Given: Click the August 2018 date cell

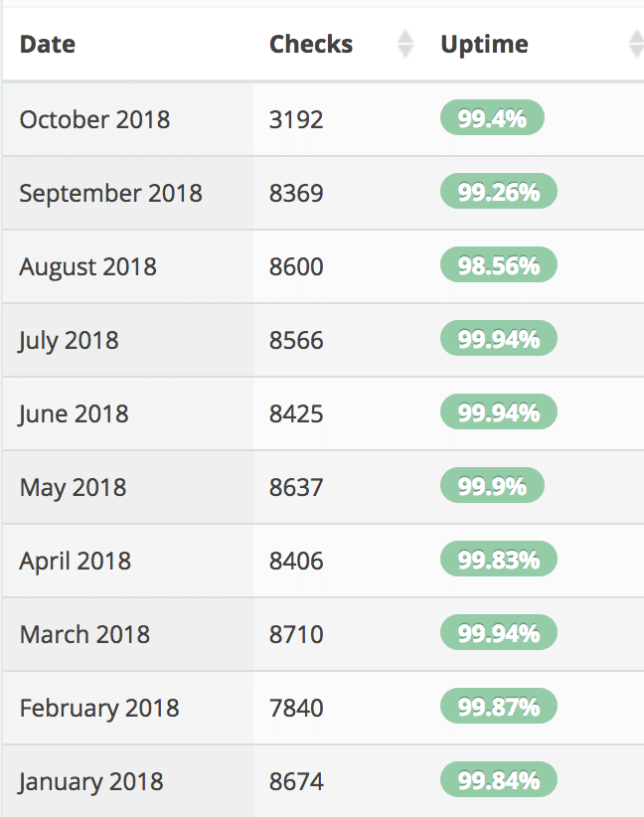Looking at the screenshot, I should (x=128, y=266).
